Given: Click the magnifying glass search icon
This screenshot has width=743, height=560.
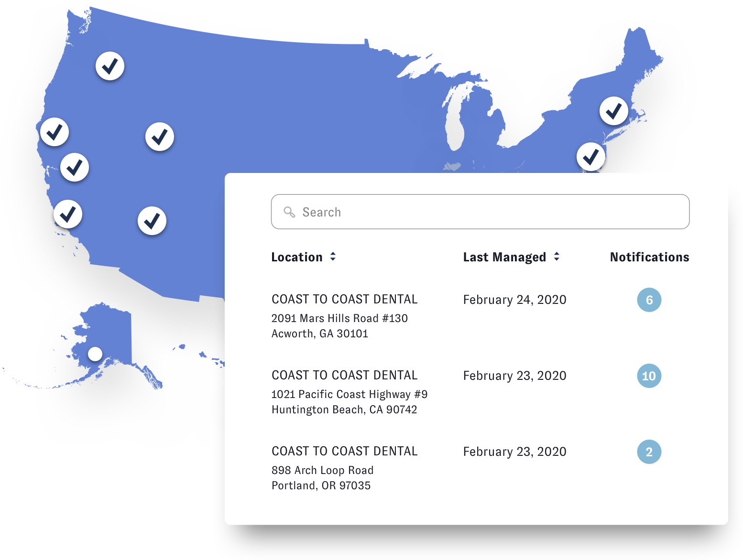Looking at the screenshot, I should [x=289, y=212].
